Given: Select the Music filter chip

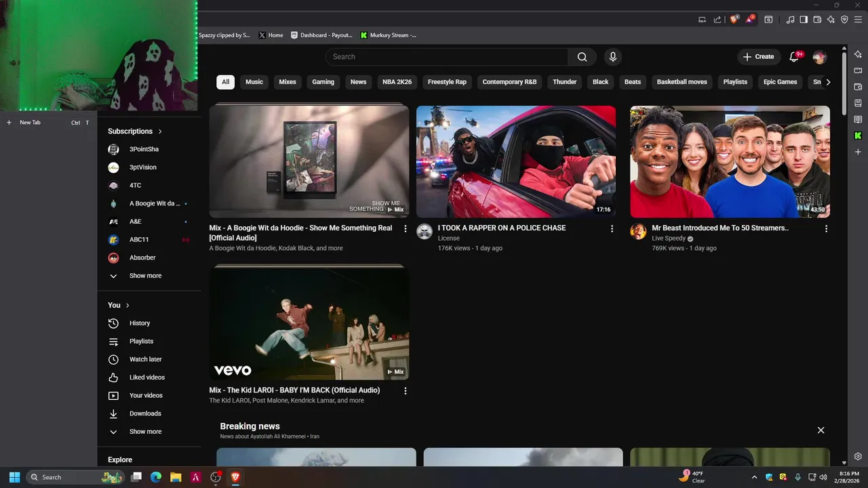Looking at the screenshot, I should [254, 82].
